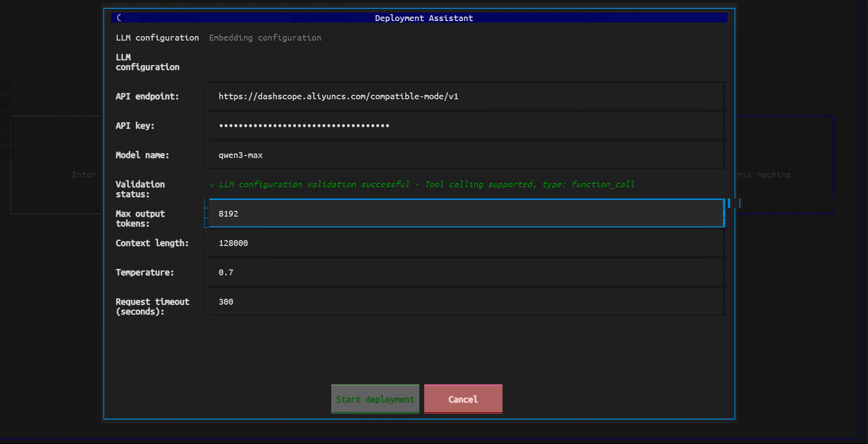This screenshot has height=444, width=868.
Task: Click the "Model name:" label
Action: pos(142,155)
